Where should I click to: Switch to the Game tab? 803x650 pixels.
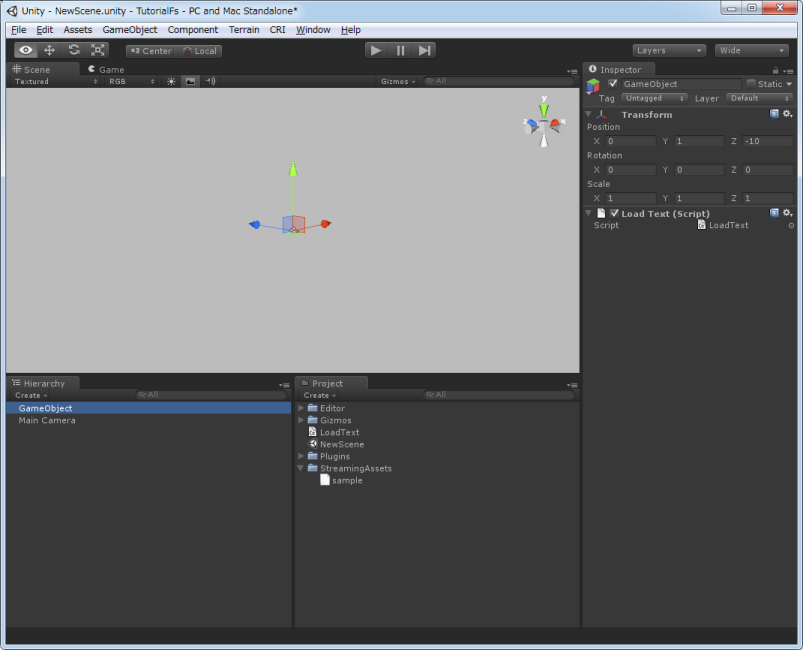pyautogui.click(x=106, y=69)
